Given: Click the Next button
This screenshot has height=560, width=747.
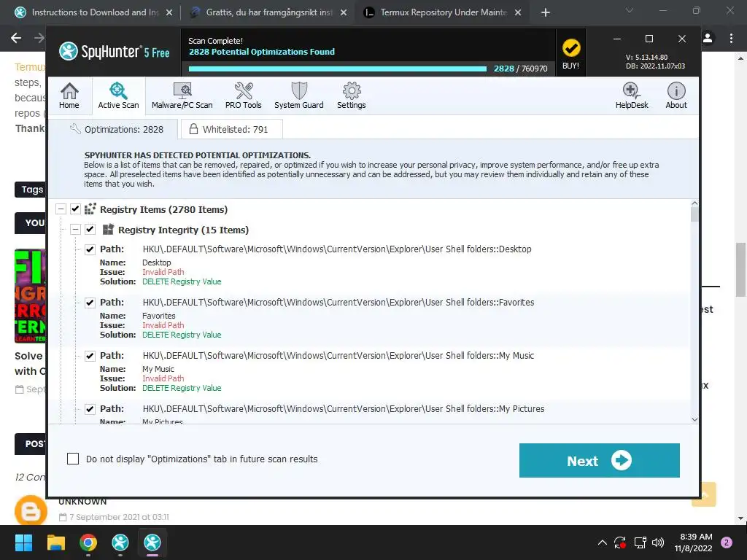Looking at the screenshot, I should point(600,461).
